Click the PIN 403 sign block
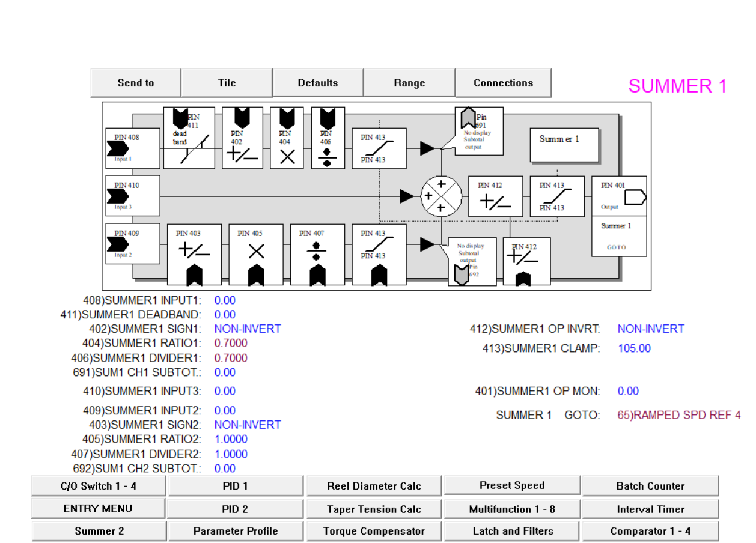Viewport: 756px width, 543px height. pos(194,254)
